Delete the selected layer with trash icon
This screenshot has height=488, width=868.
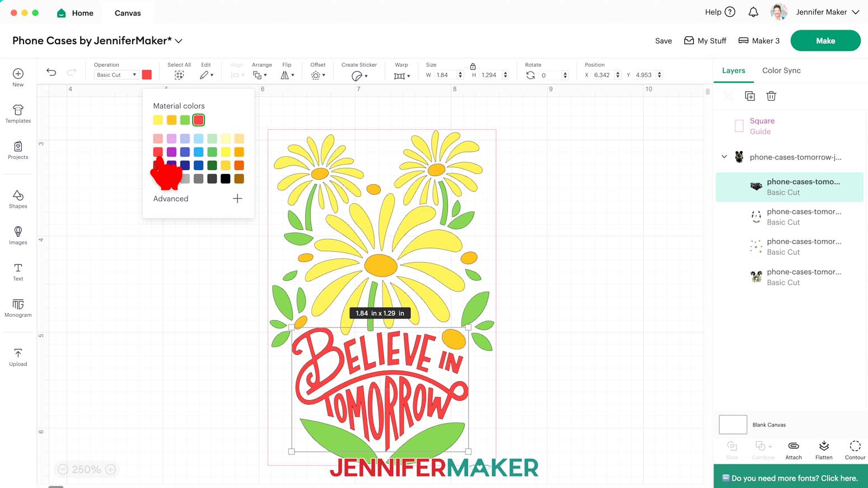point(771,96)
